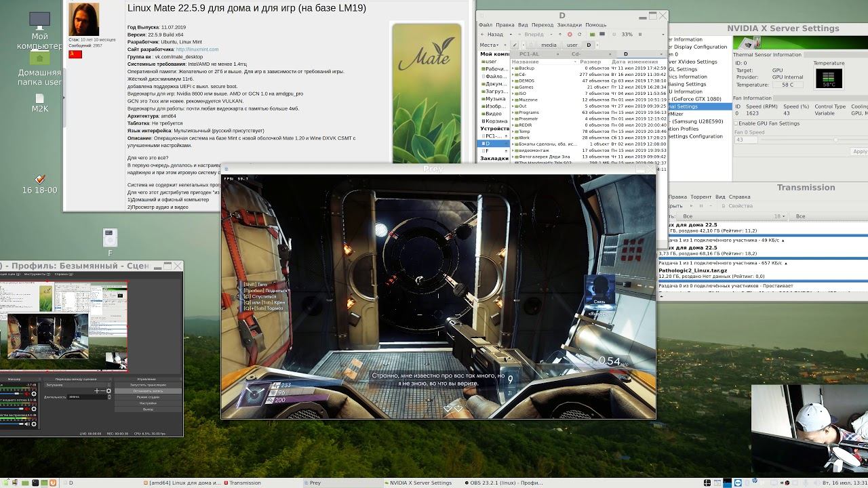The width and height of the screenshot is (868, 488).
Task: Sort by Размер column in file manager
Action: coord(590,62)
